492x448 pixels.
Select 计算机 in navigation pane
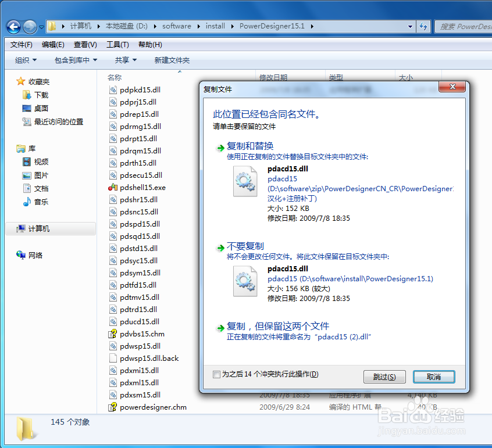(x=51, y=228)
